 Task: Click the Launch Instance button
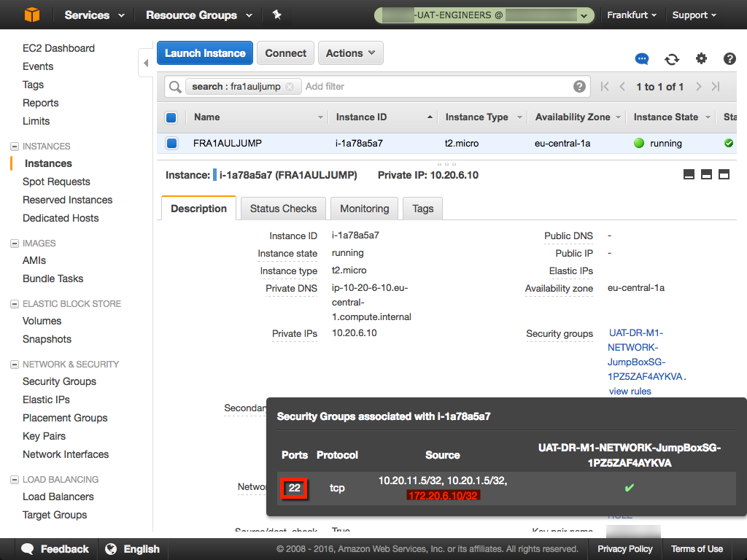click(x=205, y=52)
